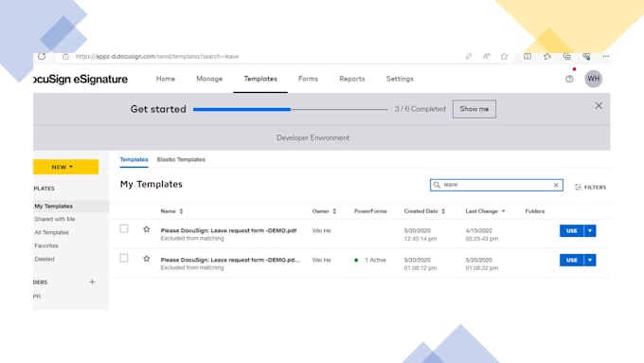Image resolution: width=644 pixels, height=363 pixels.
Task: Open browser read aloud icon
Action: pos(486,56)
